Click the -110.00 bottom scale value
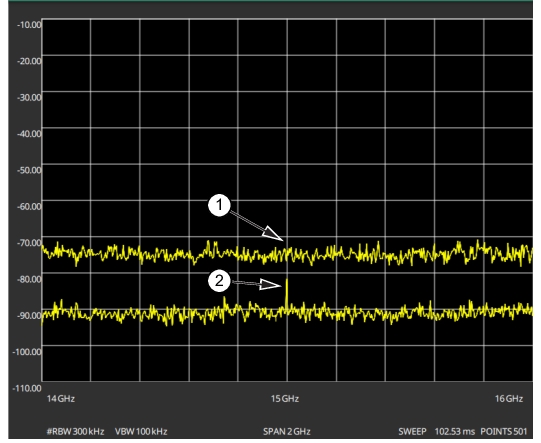Viewport: 541px width, 443px height. point(27,388)
